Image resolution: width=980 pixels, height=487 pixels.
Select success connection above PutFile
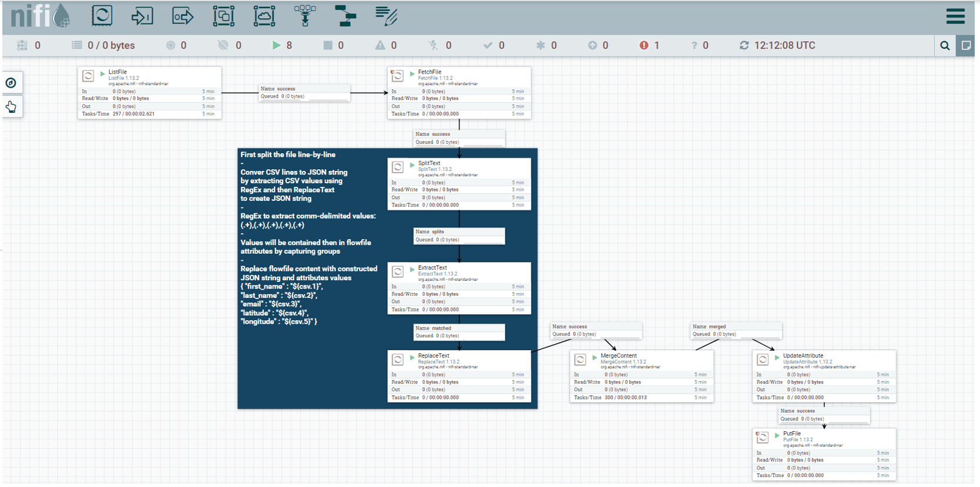tap(824, 415)
